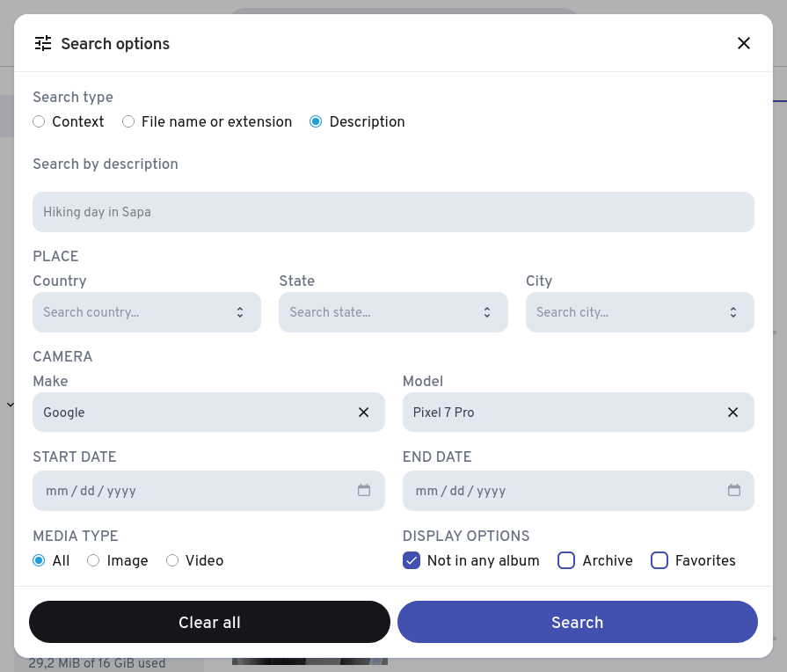Uncheck Not in any album option
This screenshot has width=787, height=672.
412,560
